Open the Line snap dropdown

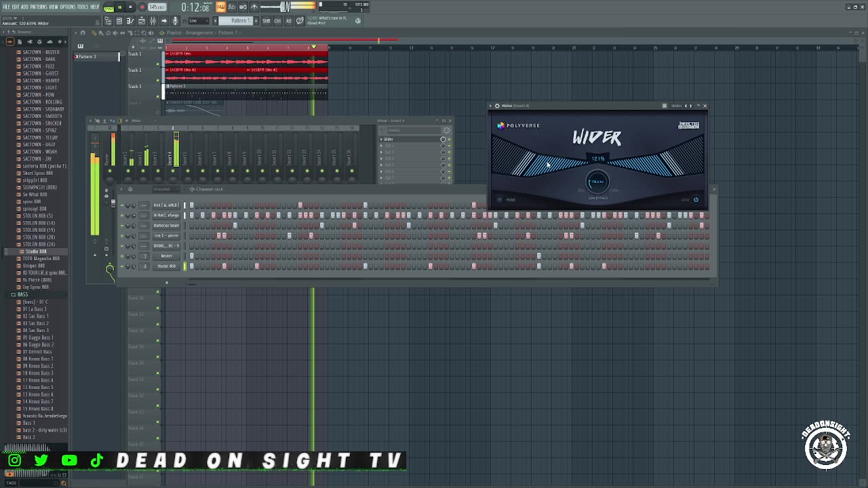199,21
